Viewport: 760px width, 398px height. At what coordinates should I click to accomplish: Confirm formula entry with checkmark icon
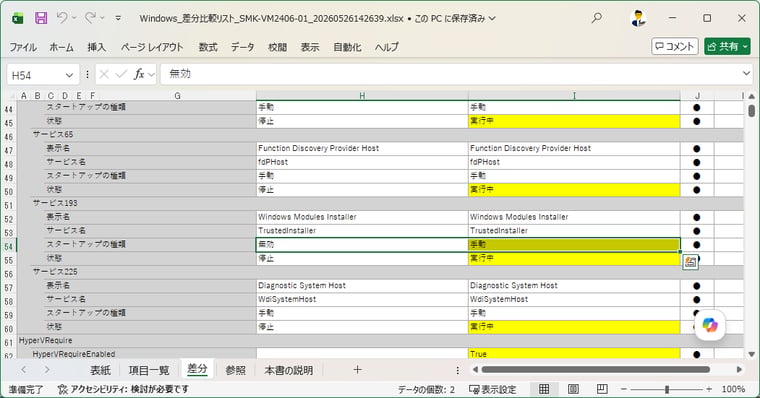[121, 74]
